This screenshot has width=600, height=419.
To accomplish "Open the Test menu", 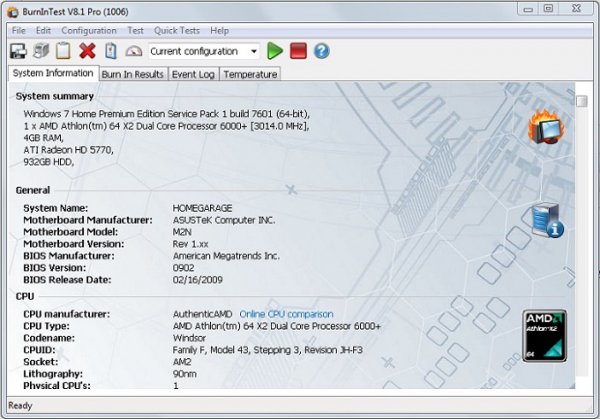I will [135, 31].
